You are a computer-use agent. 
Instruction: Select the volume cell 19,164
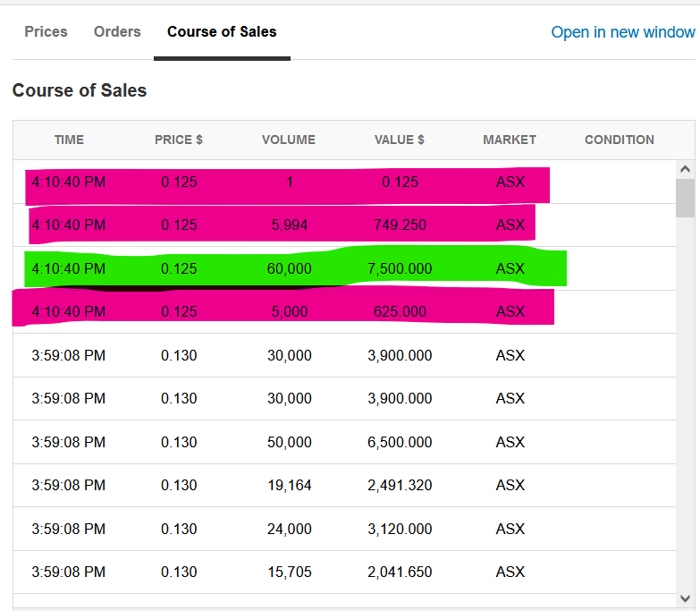(x=290, y=485)
